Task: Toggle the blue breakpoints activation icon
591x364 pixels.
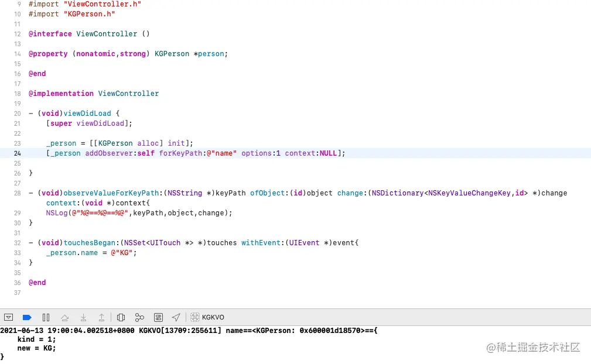Action: click(27, 317)
